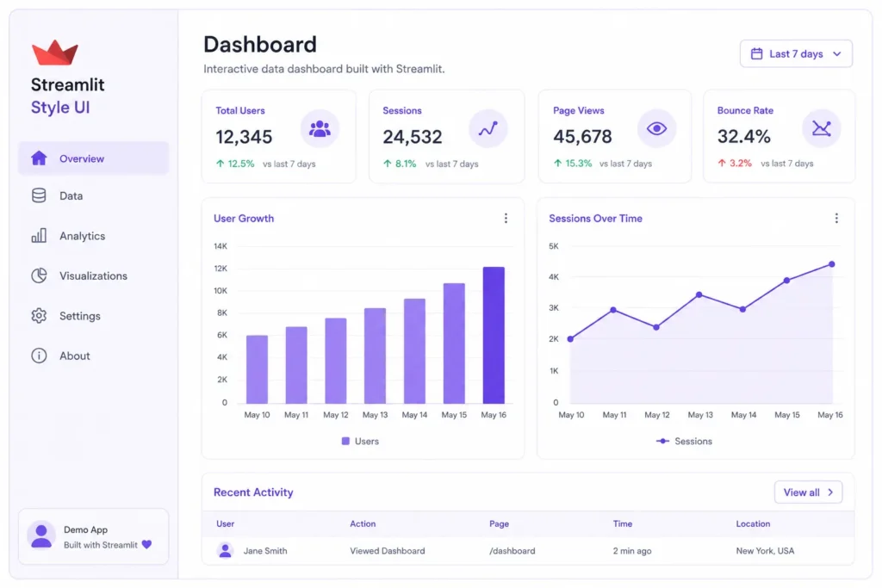Click May 16 data point on Sessions line
Screen dimensions: 882x588
click(831, 264)
